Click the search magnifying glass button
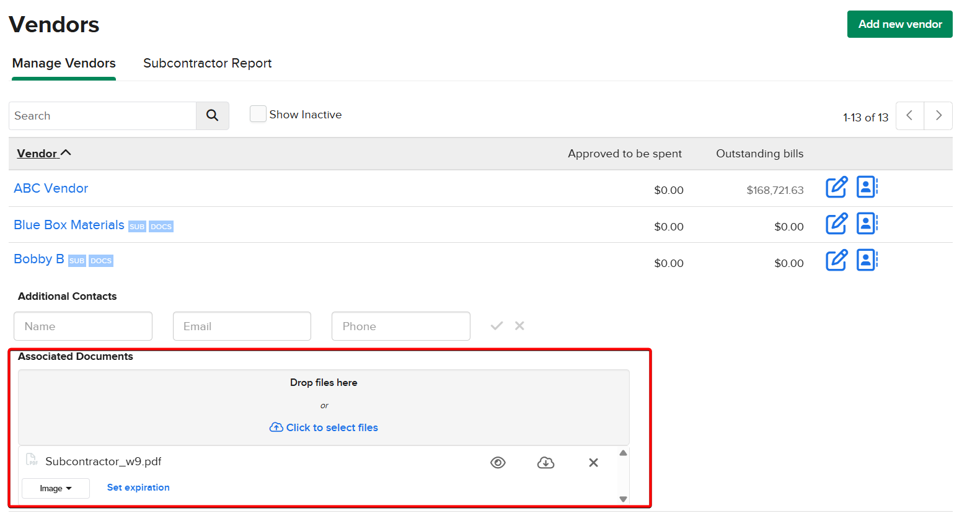This screenshot has width=980, height=516. 212,116
